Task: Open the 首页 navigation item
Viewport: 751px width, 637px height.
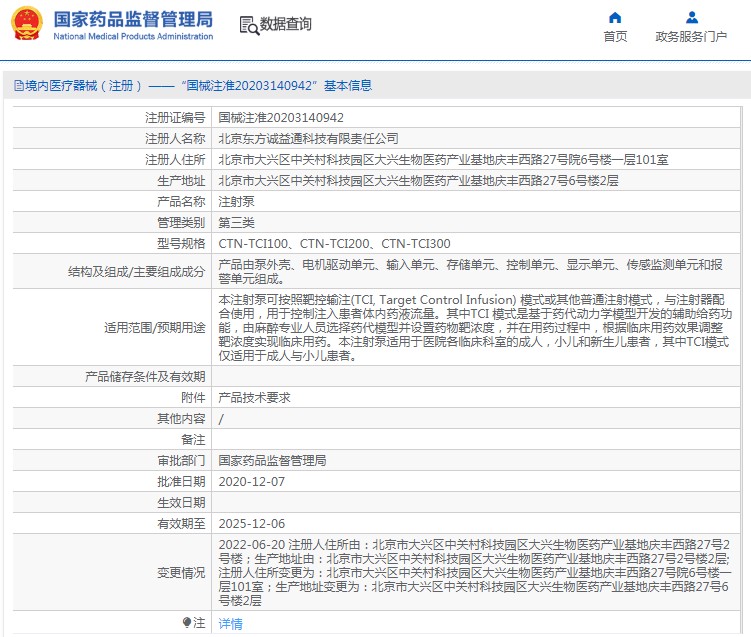Action: pos(615,37)
